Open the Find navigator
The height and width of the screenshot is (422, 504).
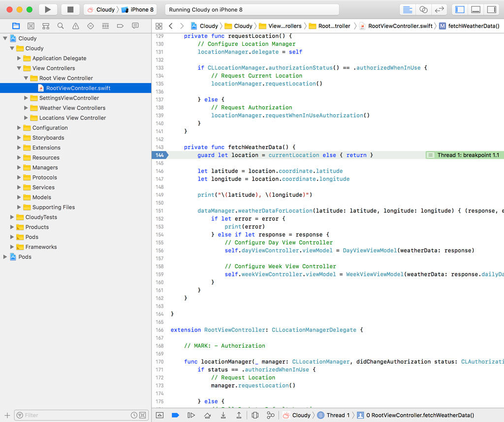[x=60, y=25]
